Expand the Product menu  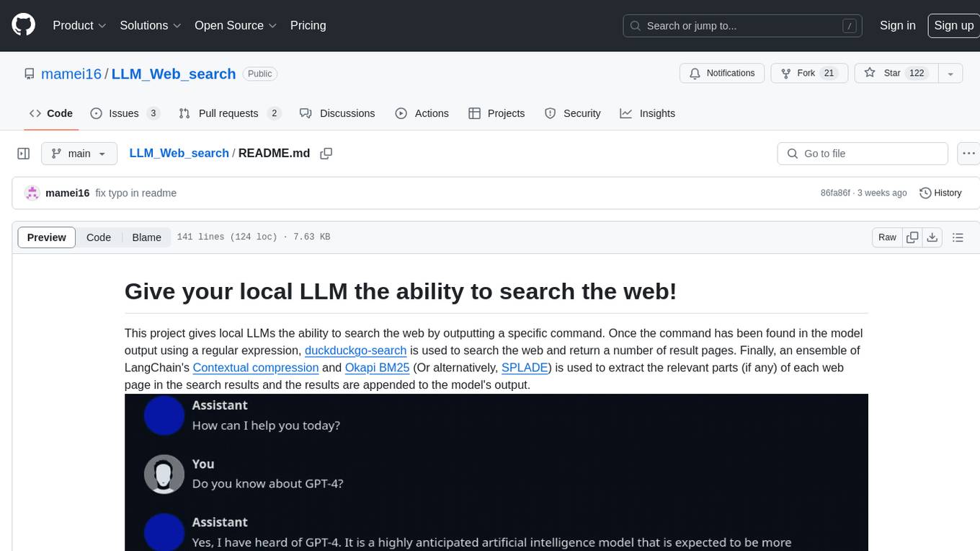tap(79, 25)
